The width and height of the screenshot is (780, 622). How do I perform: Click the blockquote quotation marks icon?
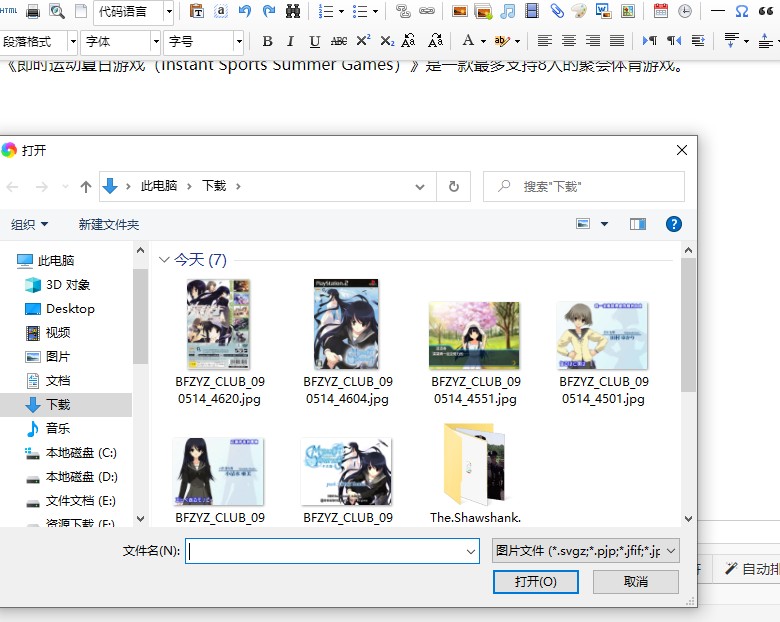click(766, 10)
